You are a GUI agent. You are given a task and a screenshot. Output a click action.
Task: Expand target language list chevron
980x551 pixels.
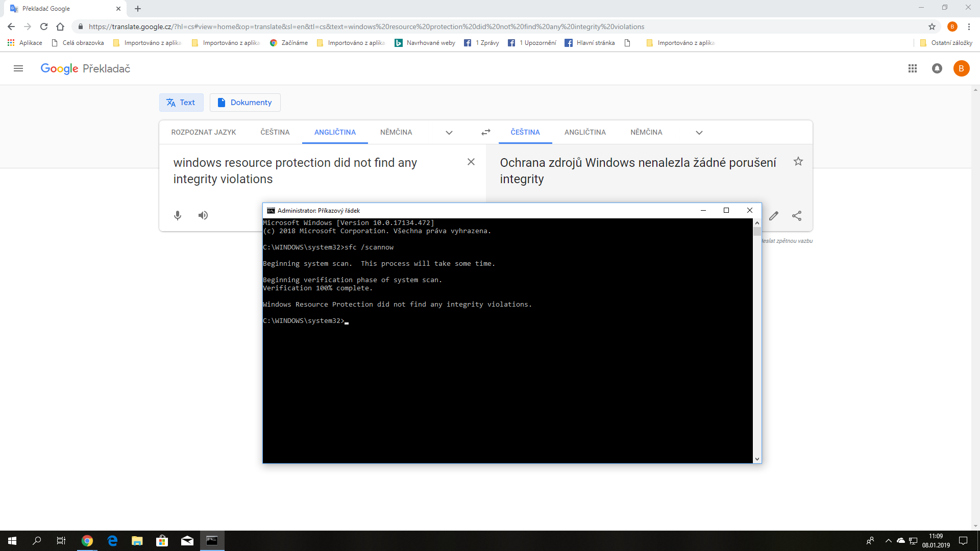pos(699,133)
